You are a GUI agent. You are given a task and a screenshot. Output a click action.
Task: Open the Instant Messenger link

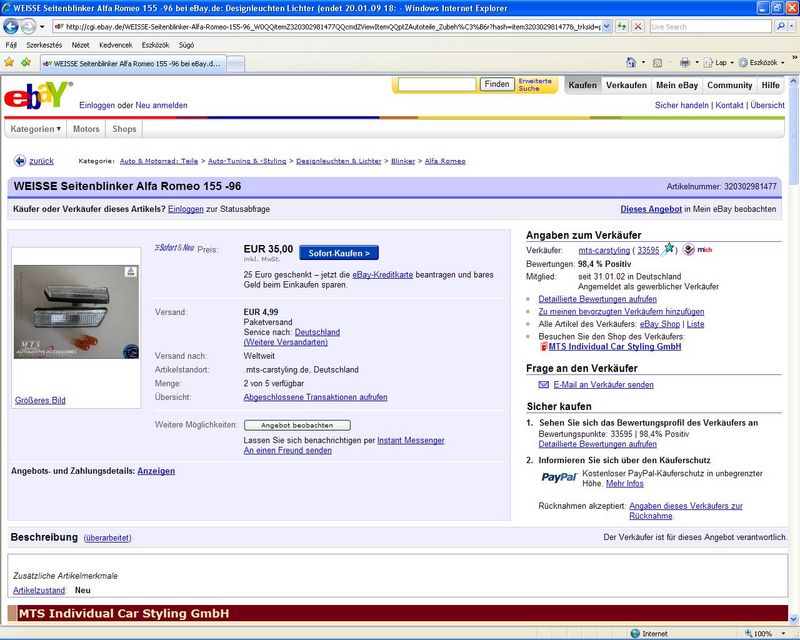click(x=411, y=440)
